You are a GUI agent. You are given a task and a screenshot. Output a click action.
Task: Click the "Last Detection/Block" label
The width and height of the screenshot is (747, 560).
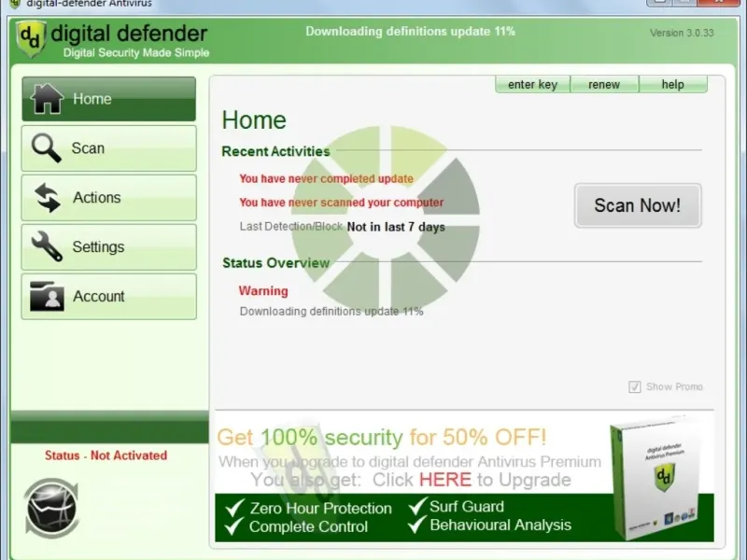pyautogui.click(x=291, y=226)
